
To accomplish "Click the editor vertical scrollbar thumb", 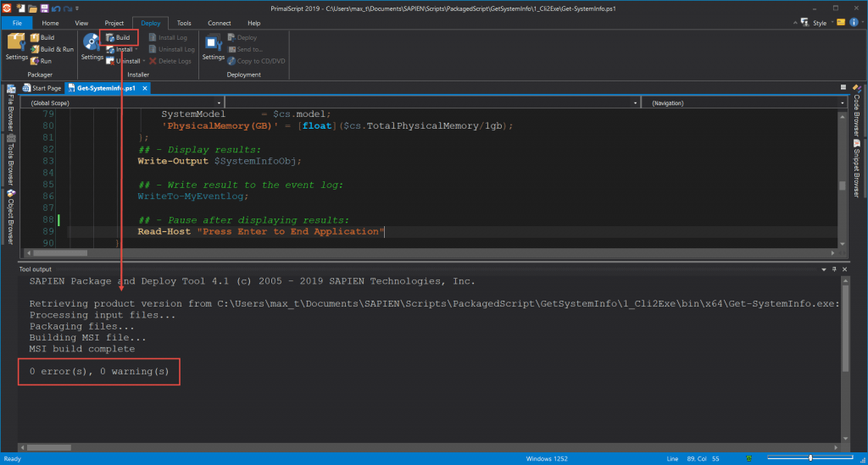I will pos(842,185).
